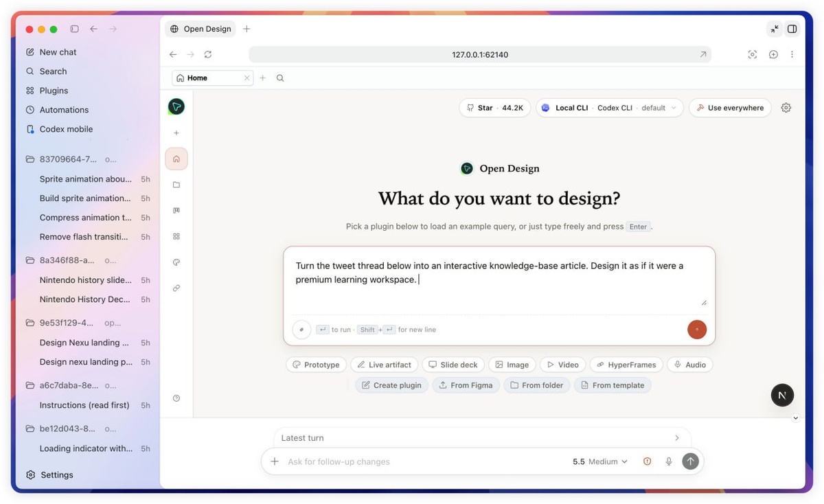Click the screenshot capture icon in toolbar
The image size is (824, 504).
click(x=753, y=54)
